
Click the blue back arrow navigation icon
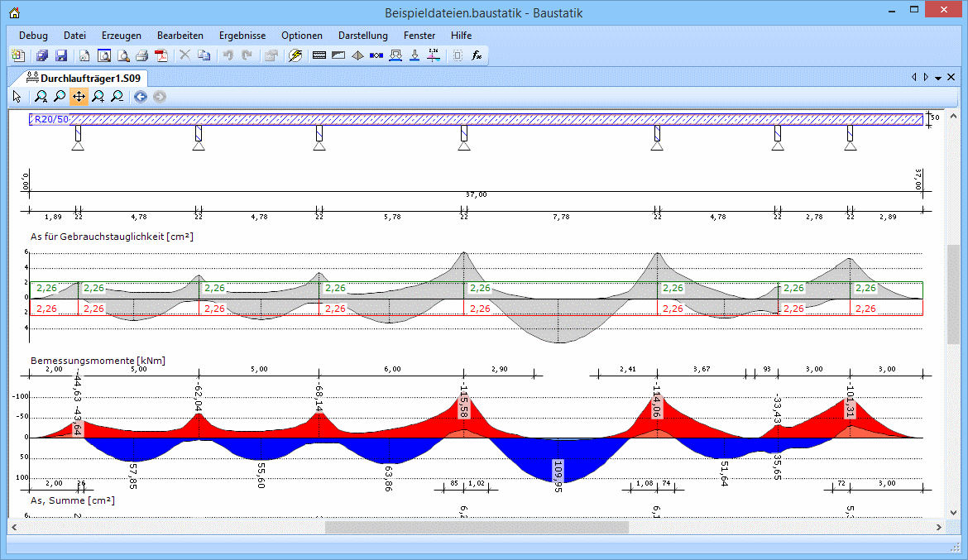141,97
